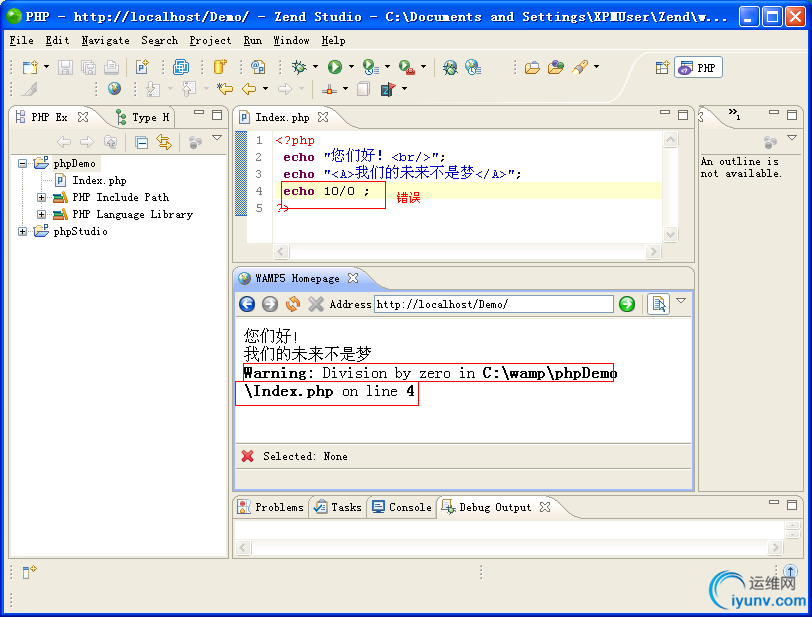The image size is (812, 617).
Task: Click the browser Refresh icon
Action: (293, 304)
